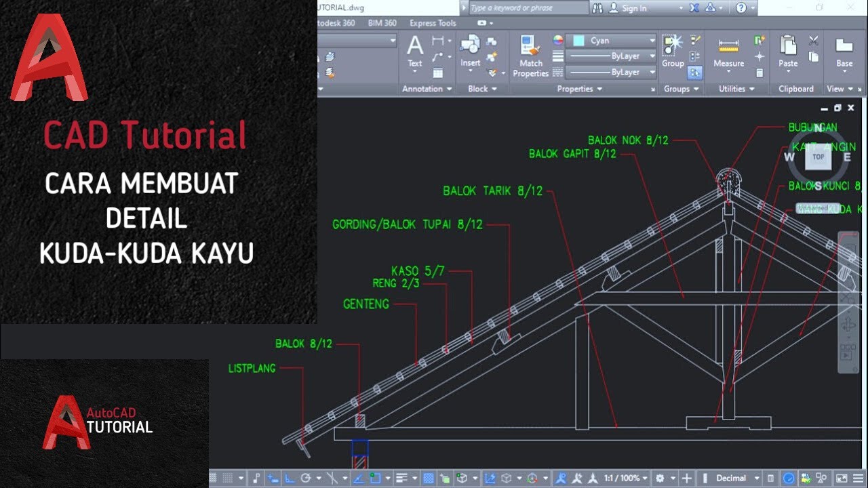Viewport: 868px width, 488px height.
Task: Open the Decimal units dropdown
Action: click(737, 479)
